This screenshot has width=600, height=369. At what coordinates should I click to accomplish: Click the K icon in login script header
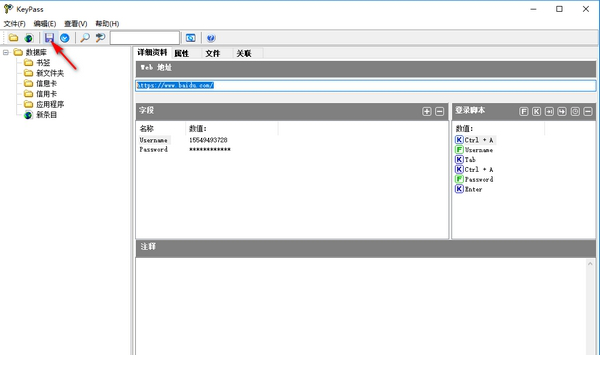tap(536, 111)
